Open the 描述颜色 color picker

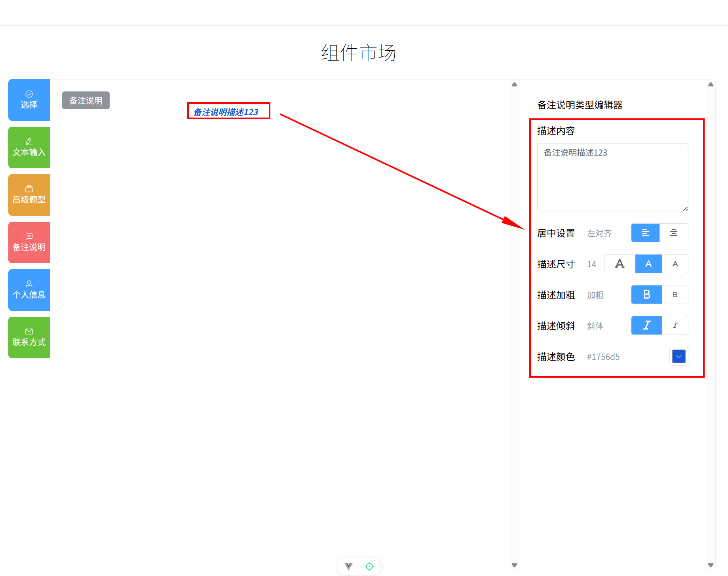coord(679,356)
